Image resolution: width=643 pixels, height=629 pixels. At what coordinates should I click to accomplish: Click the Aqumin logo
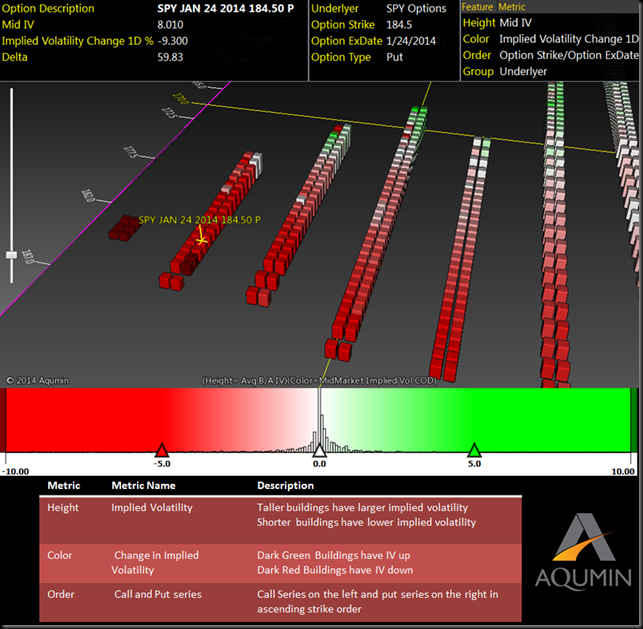[x=583, y=551]
